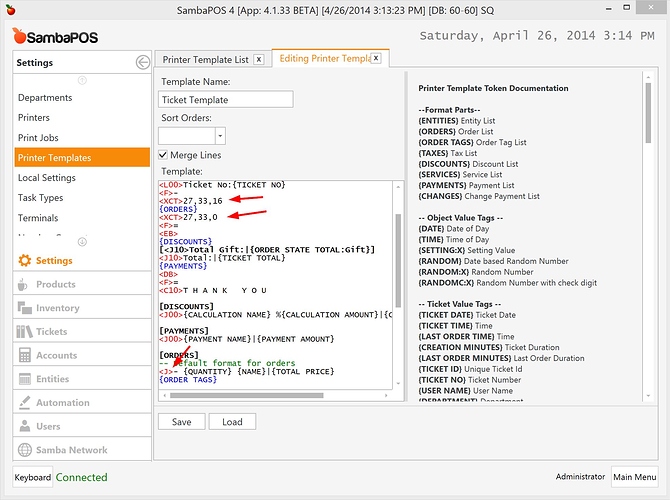Open the Users section
The width and height of the screenshot is (670, 500).
point(82,426)
